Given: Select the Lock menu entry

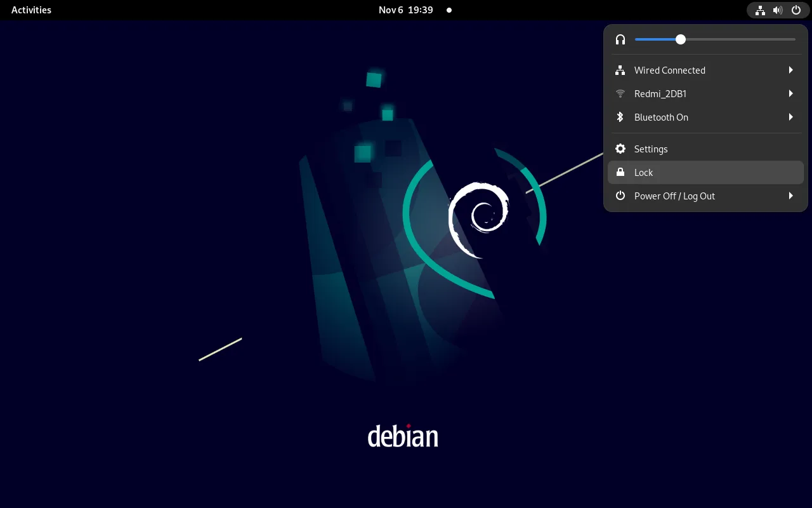Looking at the screenshot, I should (644, 173).
